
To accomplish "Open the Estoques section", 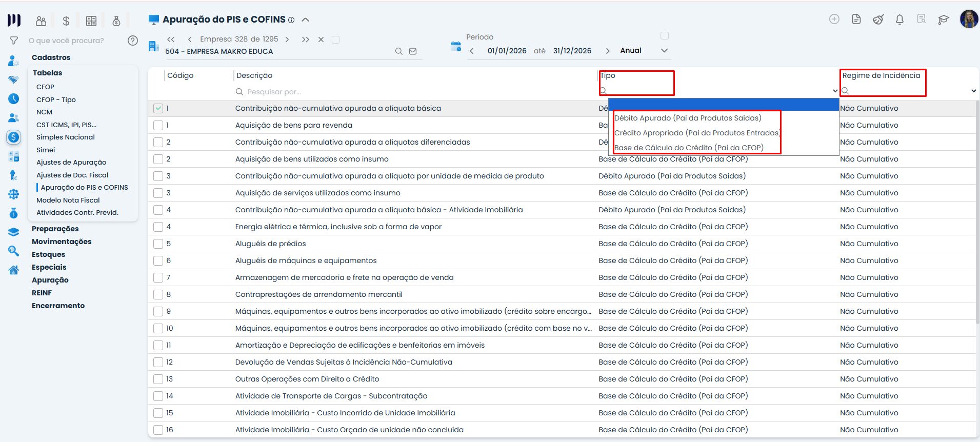I will pos(48,254).
